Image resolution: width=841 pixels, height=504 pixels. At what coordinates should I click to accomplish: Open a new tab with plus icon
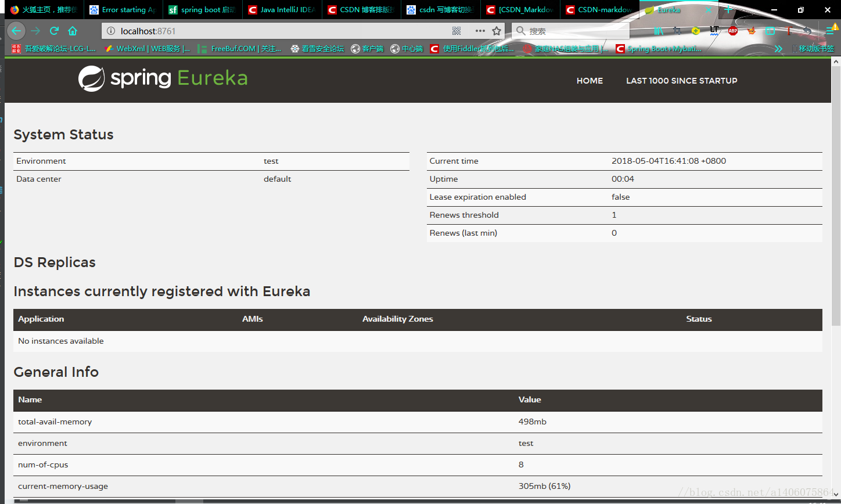point(728,9)
